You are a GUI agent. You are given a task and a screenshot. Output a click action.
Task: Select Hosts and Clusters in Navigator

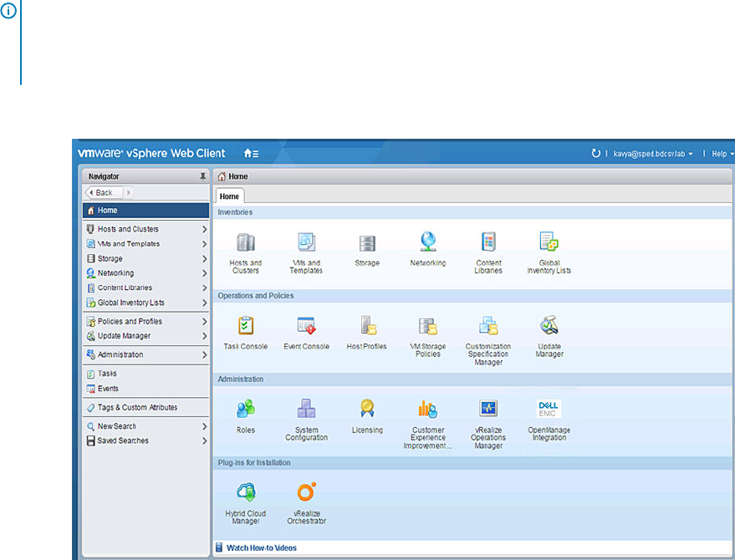coord(145,229)
